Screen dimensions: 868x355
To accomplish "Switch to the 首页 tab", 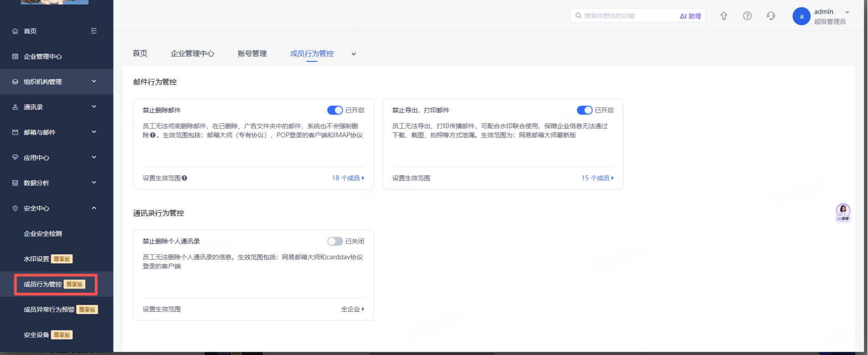I will click(140, 53).
